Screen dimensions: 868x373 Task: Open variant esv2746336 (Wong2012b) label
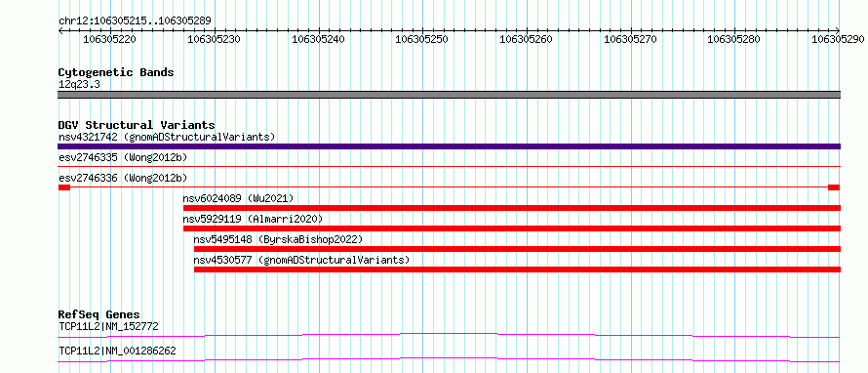(x=123, y=178)
